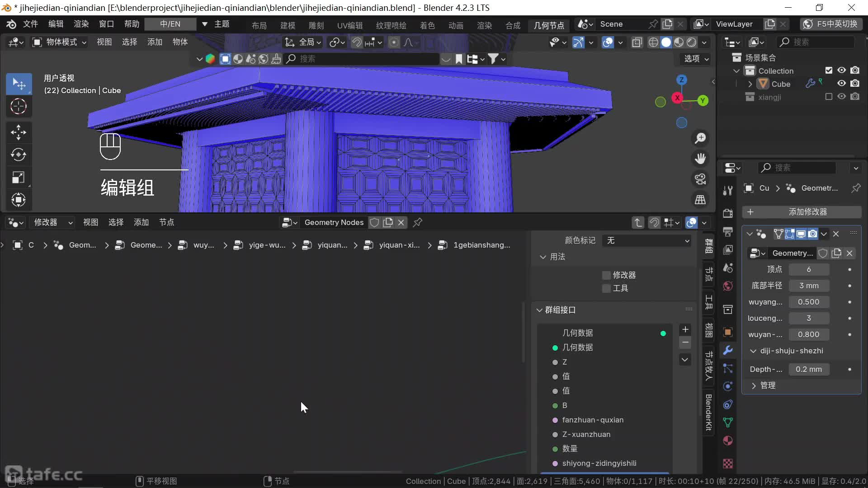Select the Rotate tool in viewport toolbar
This screenshot has width=868, height=488.
pyautogui.click(x=19, y=155)
